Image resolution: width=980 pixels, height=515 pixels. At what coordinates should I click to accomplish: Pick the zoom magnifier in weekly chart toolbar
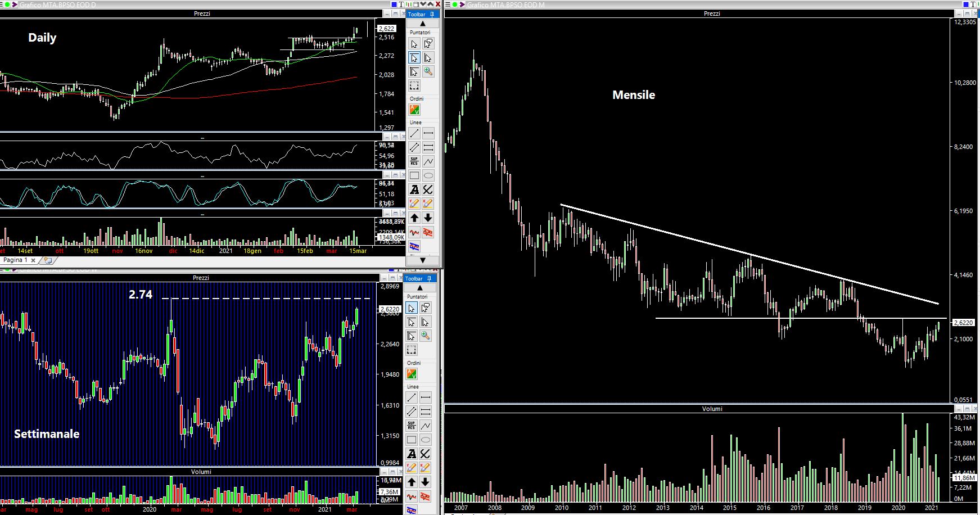426,336
